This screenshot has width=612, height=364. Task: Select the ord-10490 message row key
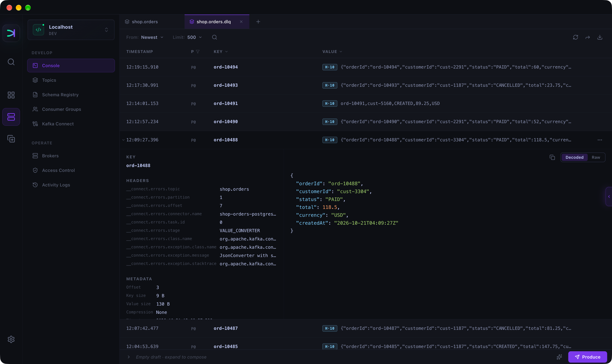click(x=226, y=122)
